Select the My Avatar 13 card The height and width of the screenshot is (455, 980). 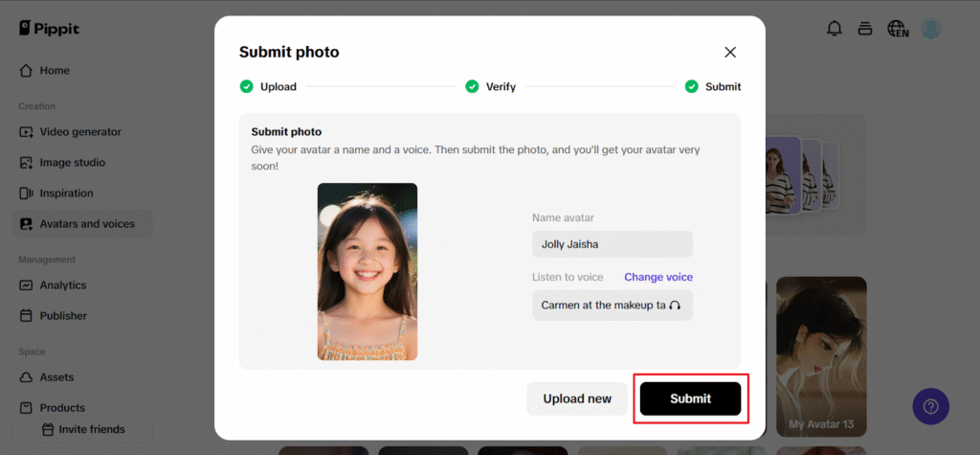tap(821, 356)
